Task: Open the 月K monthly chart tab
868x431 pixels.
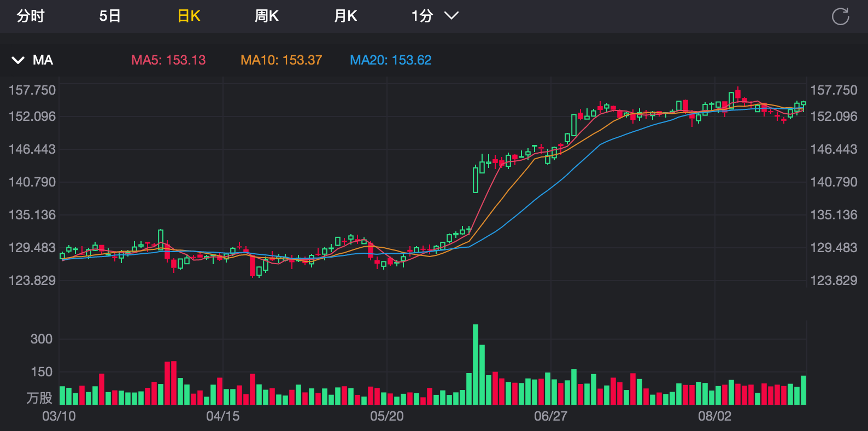Action: 345,16
